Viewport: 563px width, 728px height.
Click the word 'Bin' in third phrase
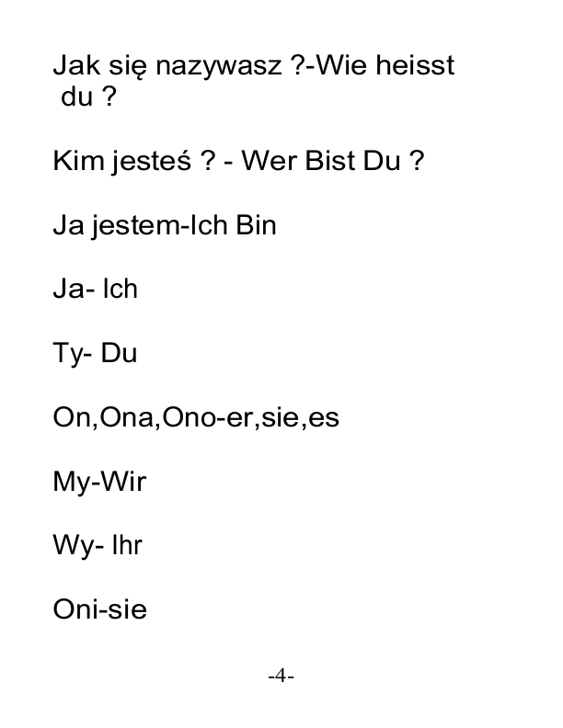coord(256,225)
